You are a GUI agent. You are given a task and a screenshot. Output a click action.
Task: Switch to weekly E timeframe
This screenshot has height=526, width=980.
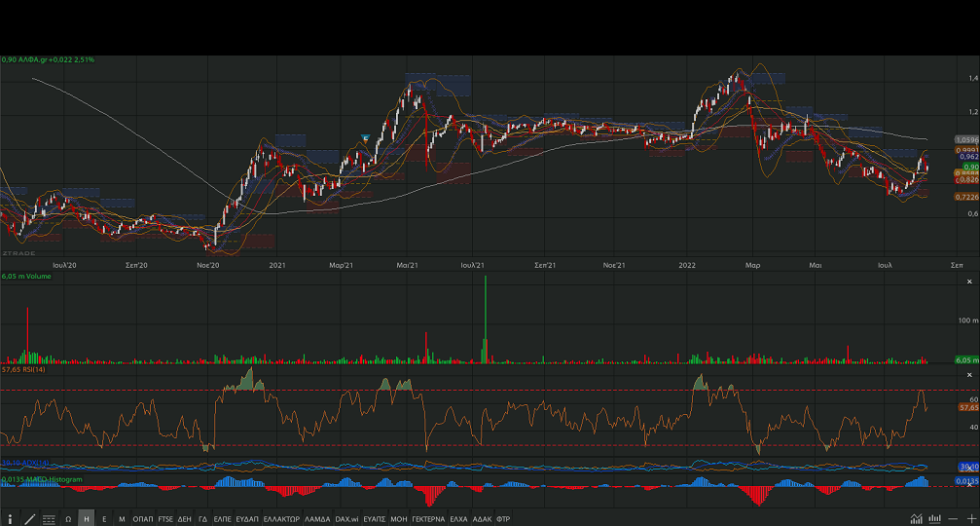click(x=104, y=519)
